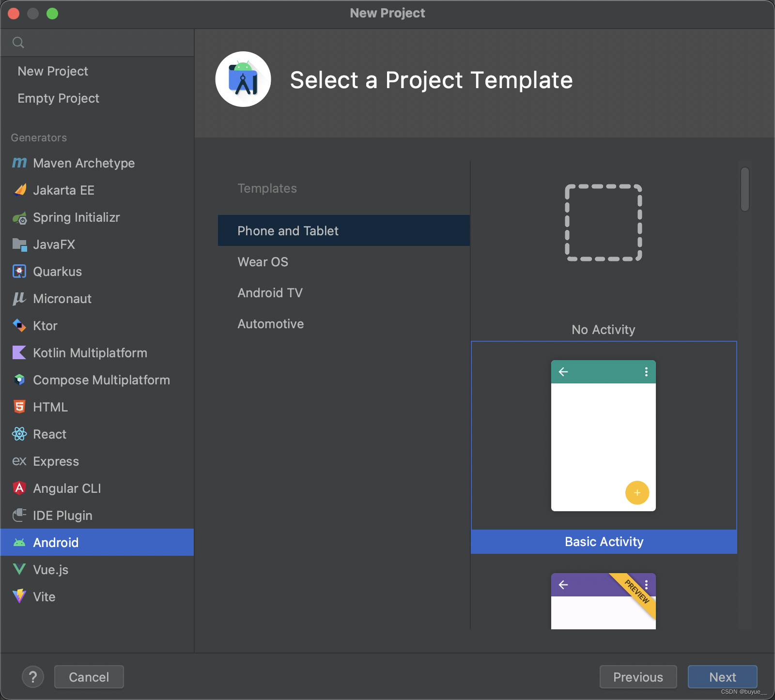
Task: Choose the Express generator
Action: point(97,461)
